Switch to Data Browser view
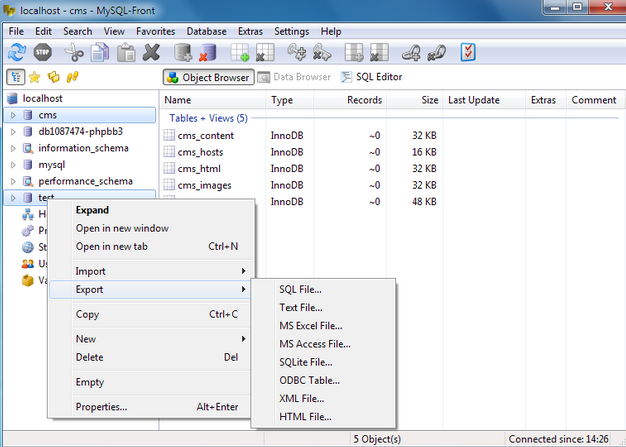Viewport: 626px width, 447px height. [295, 77]
